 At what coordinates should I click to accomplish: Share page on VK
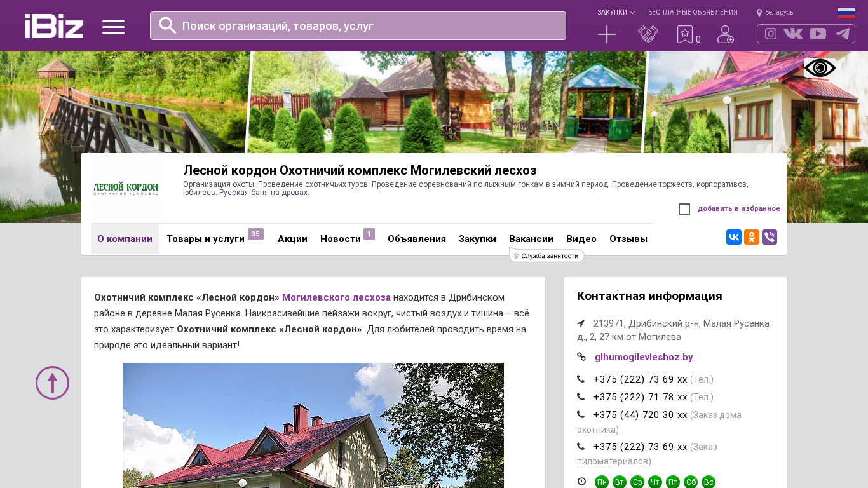pyautogui.click(x=734, y=237)
